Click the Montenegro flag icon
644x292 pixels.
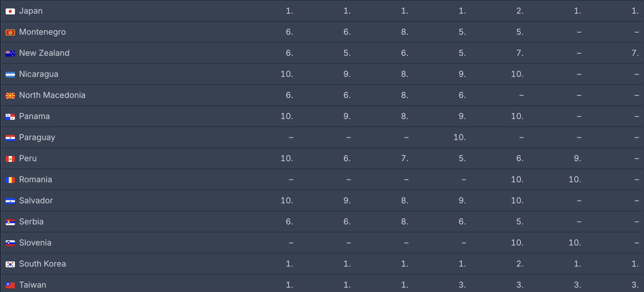(10, 33)
